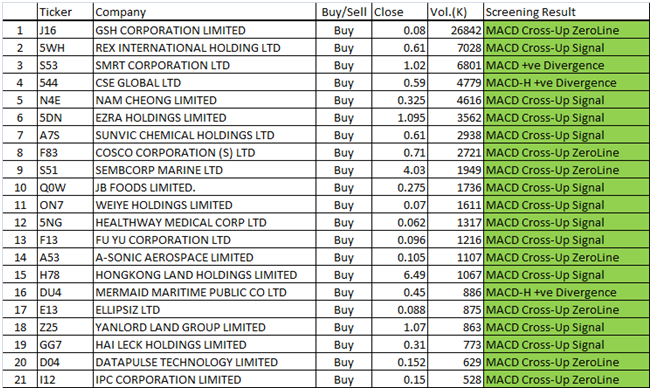The image size is (652, 390).
Task: Click the Screening Result header cell
Action: 566,12
